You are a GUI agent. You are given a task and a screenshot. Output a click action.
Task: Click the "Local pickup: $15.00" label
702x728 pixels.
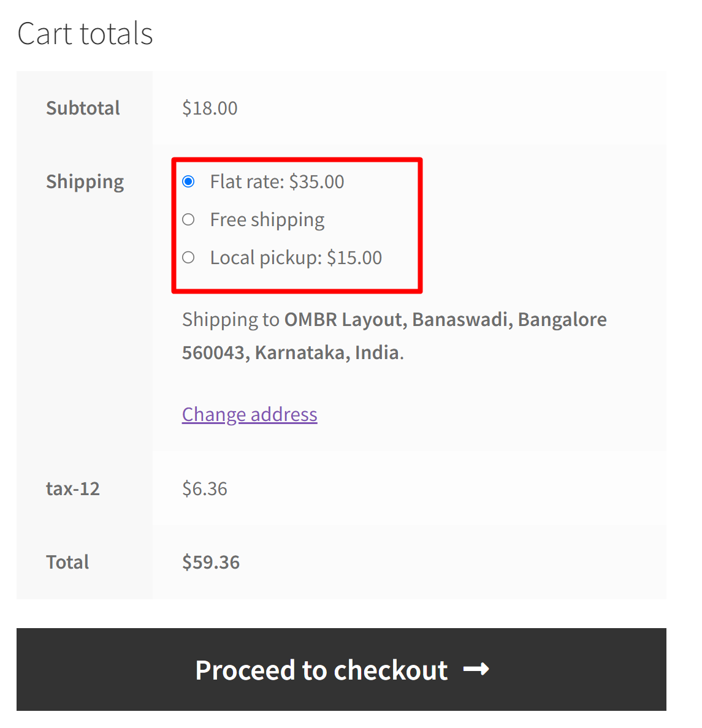296,258
